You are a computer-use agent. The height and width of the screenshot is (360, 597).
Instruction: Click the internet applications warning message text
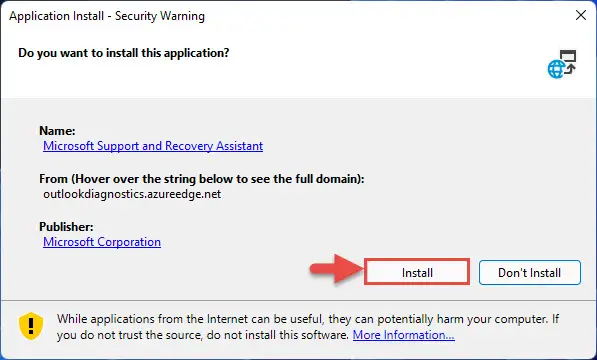pos(308,327)
